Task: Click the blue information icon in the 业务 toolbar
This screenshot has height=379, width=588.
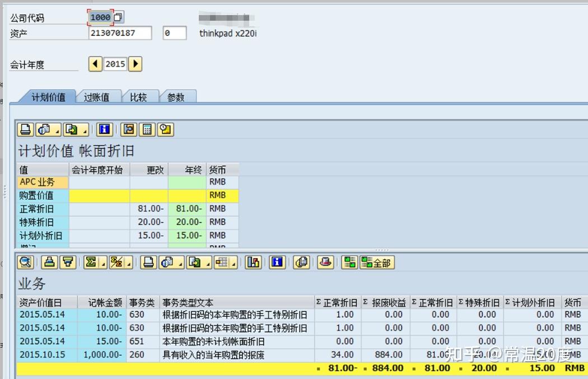Action: click(x=277, y=263)
